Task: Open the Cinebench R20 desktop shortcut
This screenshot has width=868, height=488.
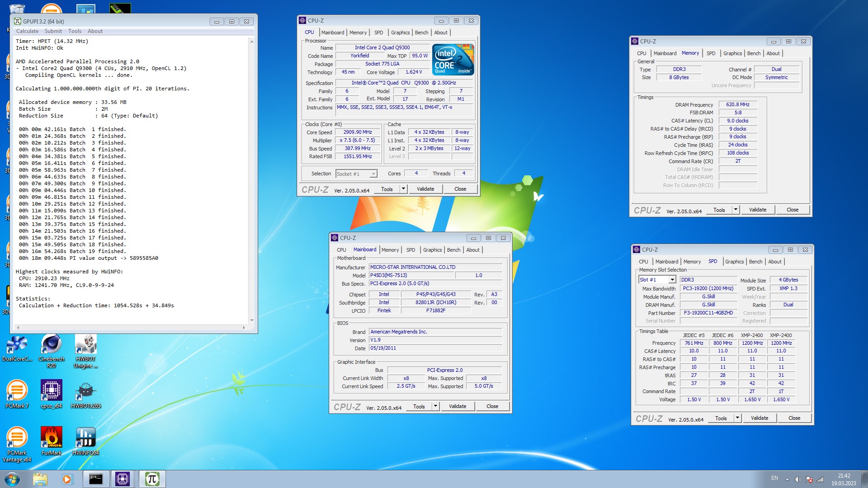Action: pyautogui.click(x=51, y=351)
